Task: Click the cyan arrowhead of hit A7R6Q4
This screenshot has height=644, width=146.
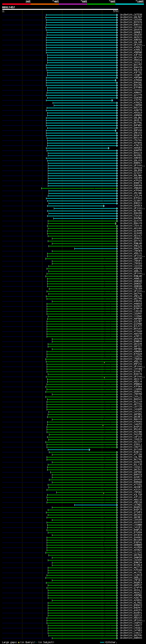Action: tap(116, 80)
